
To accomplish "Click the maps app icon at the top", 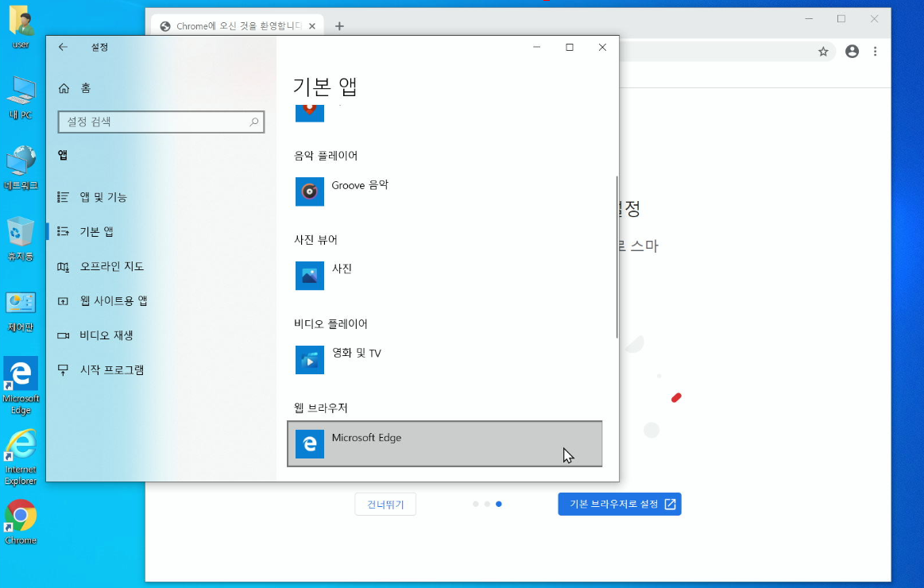I will (x=309, y=111).
